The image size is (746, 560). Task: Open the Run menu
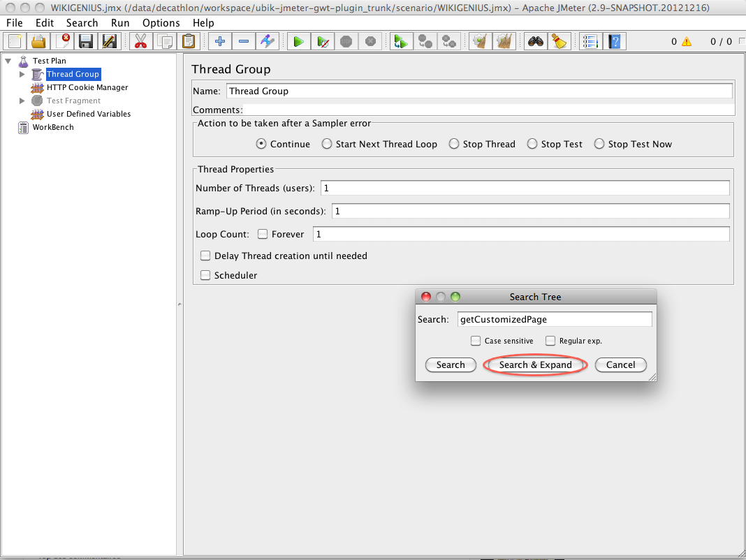[x=120, y=22]
